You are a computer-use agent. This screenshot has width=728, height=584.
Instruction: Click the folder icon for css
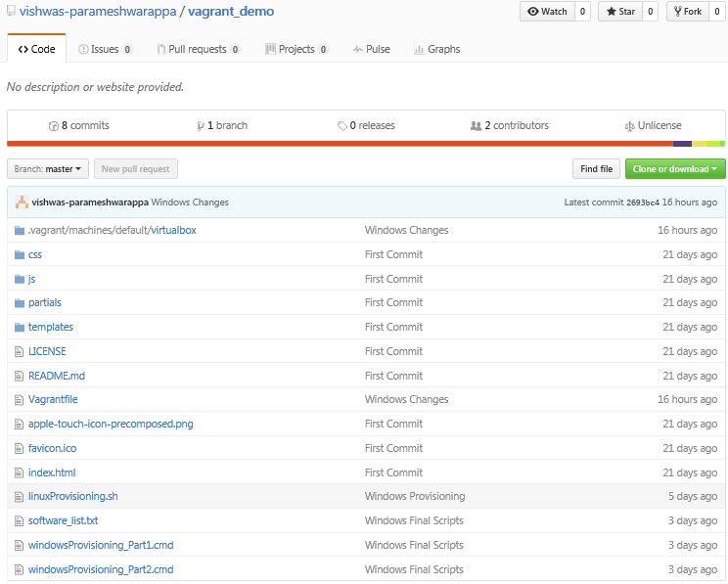click(x=19, y=255)
